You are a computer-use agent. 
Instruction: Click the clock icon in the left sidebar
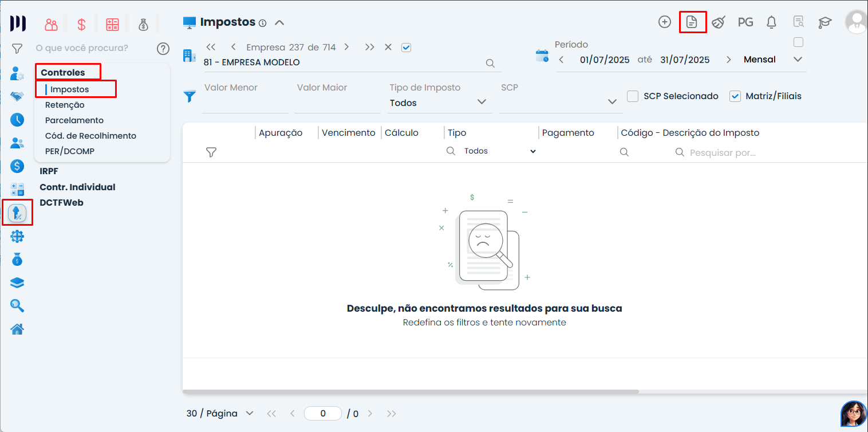click(x=17, y=119)
